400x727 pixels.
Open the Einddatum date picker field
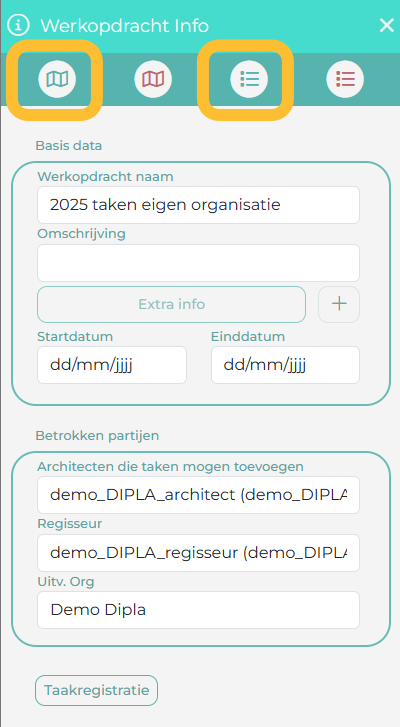pos(285,365)
